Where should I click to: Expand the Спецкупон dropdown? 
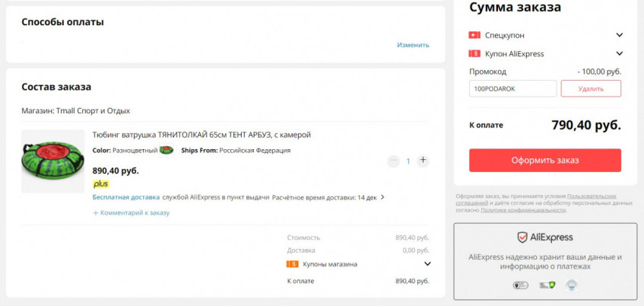click(x=619, y=35)
